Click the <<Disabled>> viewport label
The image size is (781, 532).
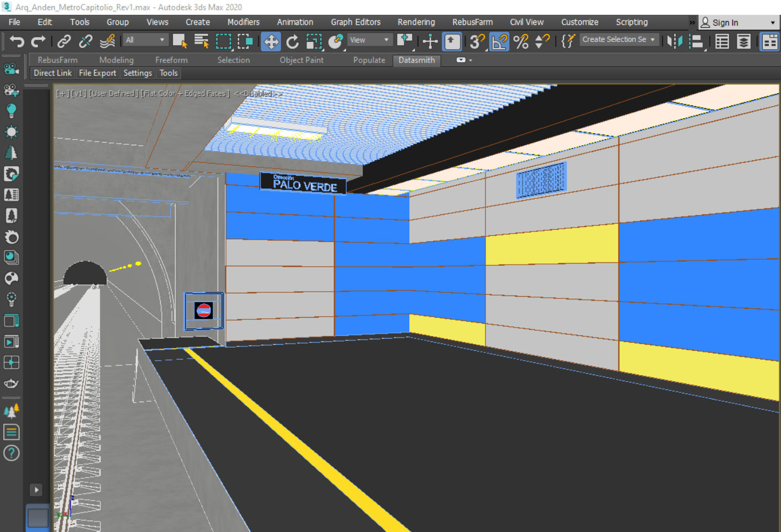(258, 94)
